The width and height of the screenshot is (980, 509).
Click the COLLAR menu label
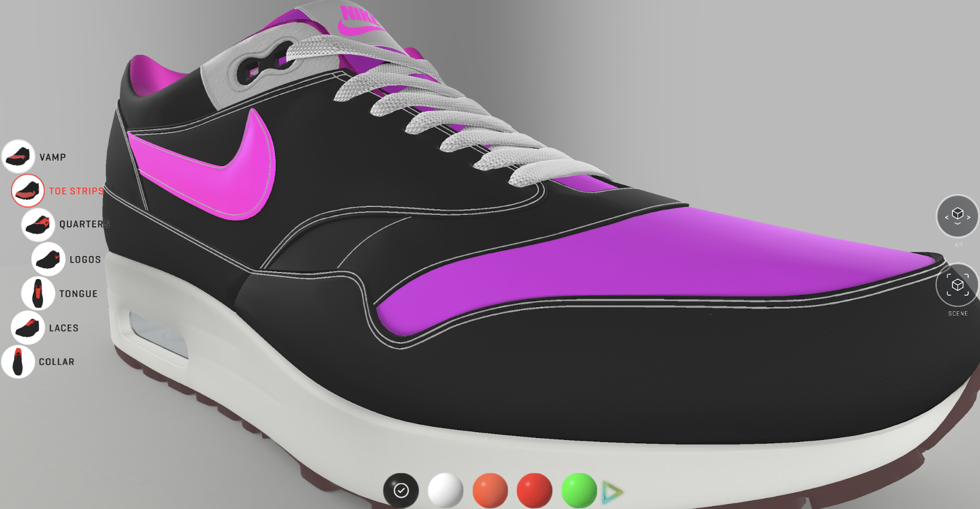point(57,362)
